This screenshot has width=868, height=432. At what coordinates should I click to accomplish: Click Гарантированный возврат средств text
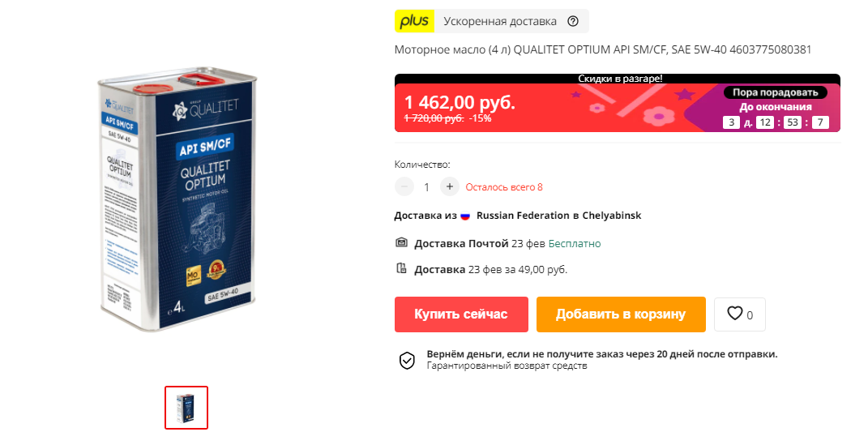(507, 366)
